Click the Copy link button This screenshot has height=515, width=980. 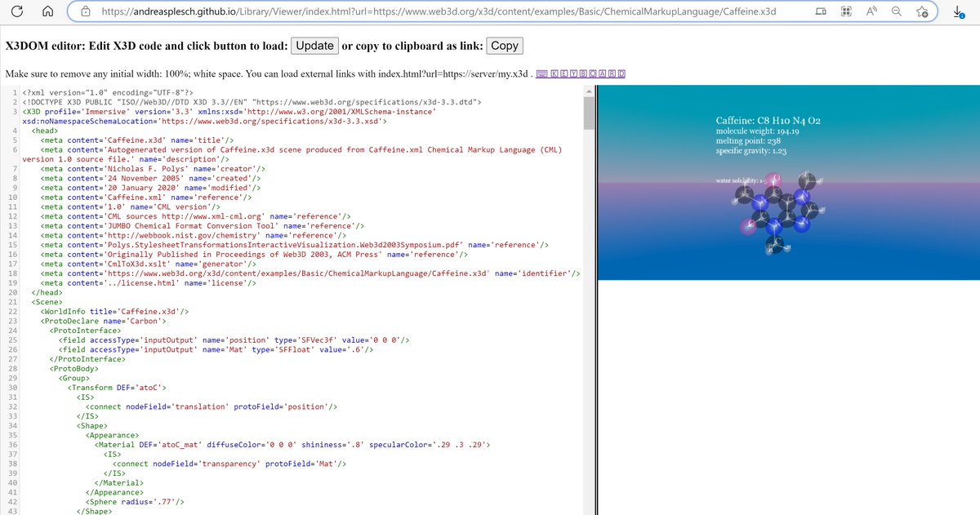point(505,46)
